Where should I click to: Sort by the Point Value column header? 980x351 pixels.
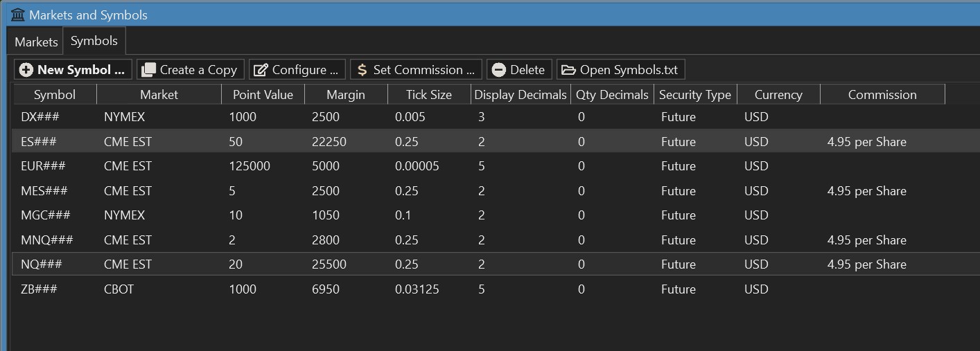[263, 95]
